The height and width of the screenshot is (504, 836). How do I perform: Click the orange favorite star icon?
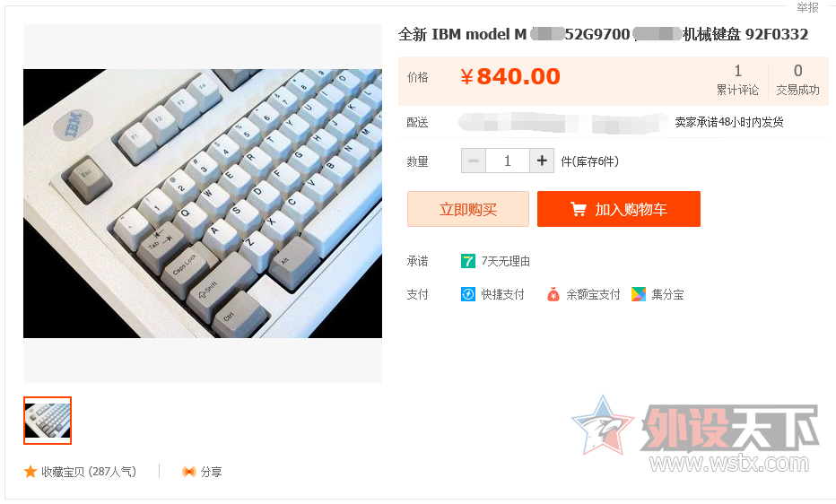tap(30, 472)
